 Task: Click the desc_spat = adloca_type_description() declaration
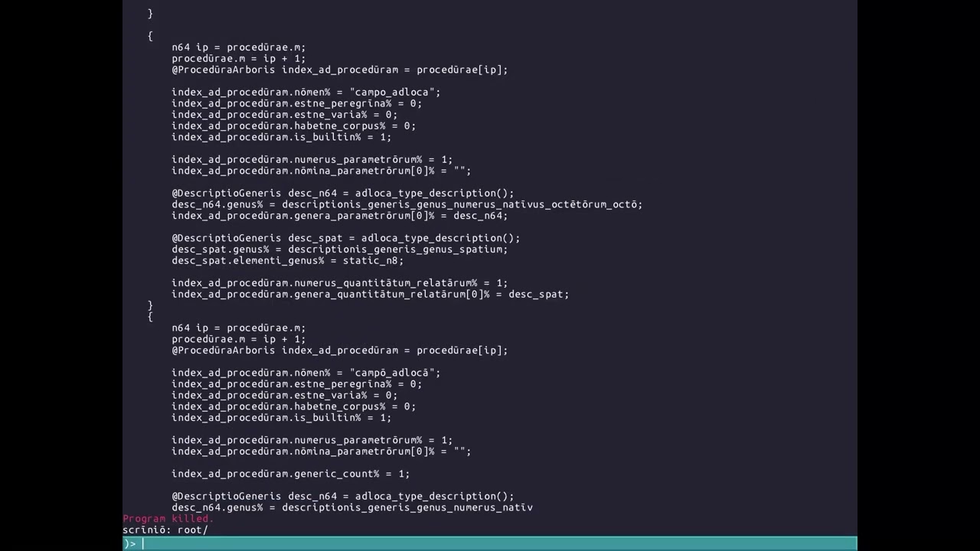coord(346,238)
